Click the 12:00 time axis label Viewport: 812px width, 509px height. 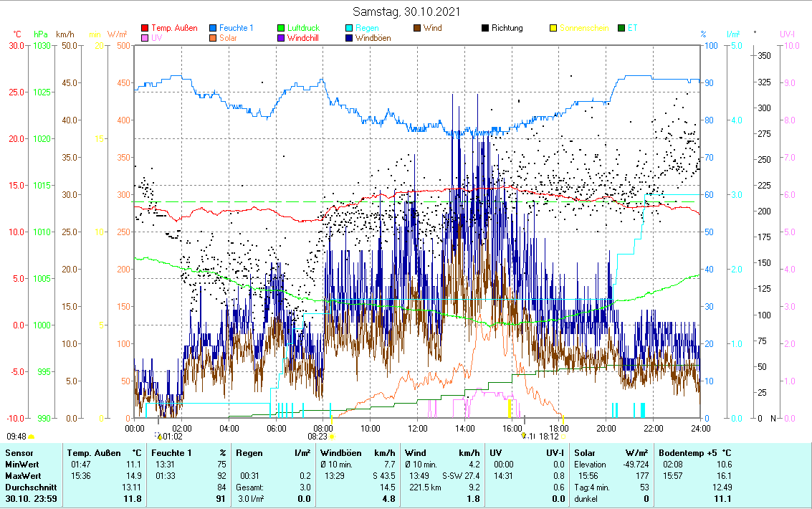point(417,428)
